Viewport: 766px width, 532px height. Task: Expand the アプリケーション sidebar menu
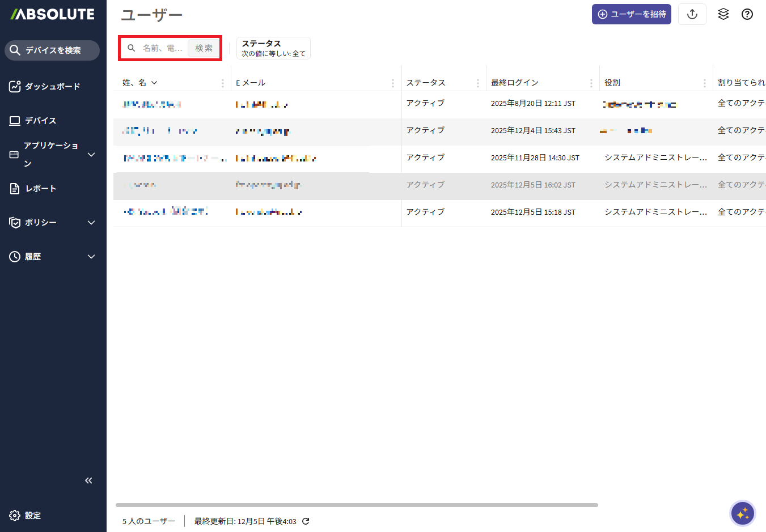click(91, 155)
